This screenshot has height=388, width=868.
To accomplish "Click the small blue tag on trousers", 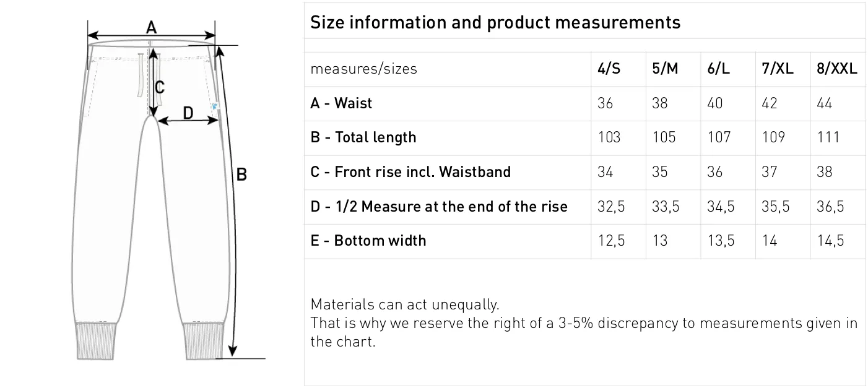I will [x=214, y=106].
